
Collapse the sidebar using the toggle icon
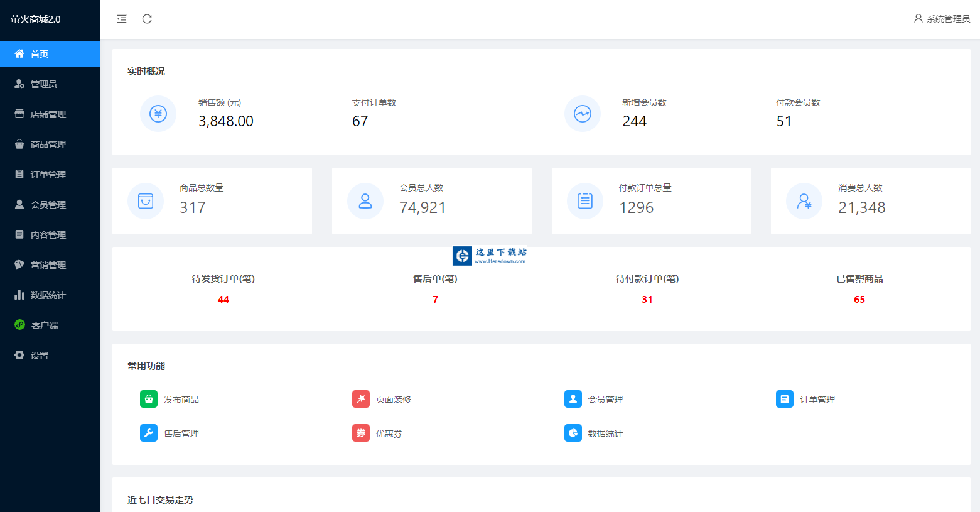[x=121, y=19]
